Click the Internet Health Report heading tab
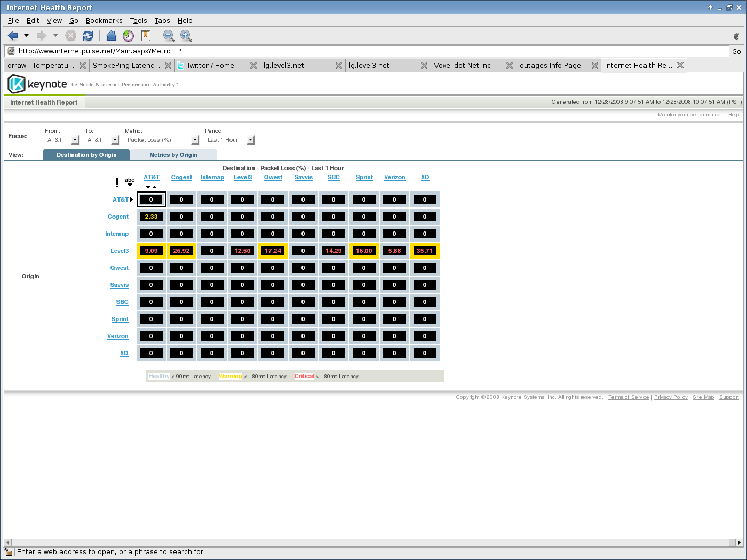Viewport: 747px width, 560px height. pyautogui.click(x=44, y=102)
